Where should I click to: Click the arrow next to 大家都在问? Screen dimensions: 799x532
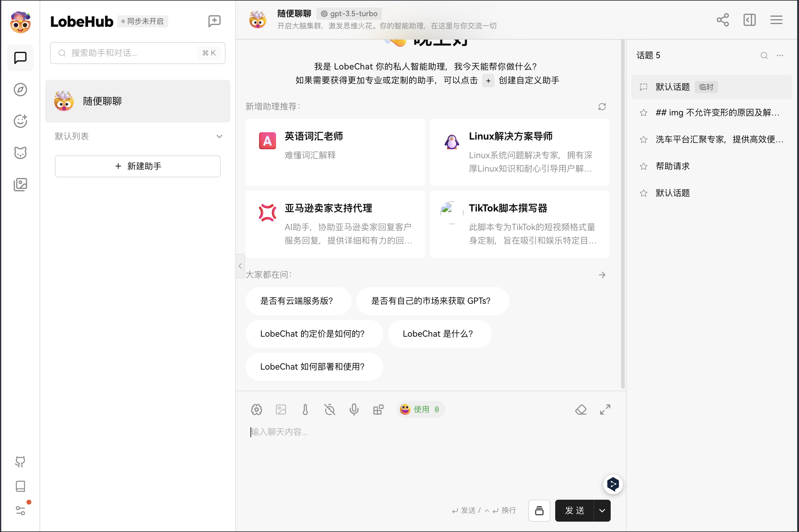[x=602, y=275]
